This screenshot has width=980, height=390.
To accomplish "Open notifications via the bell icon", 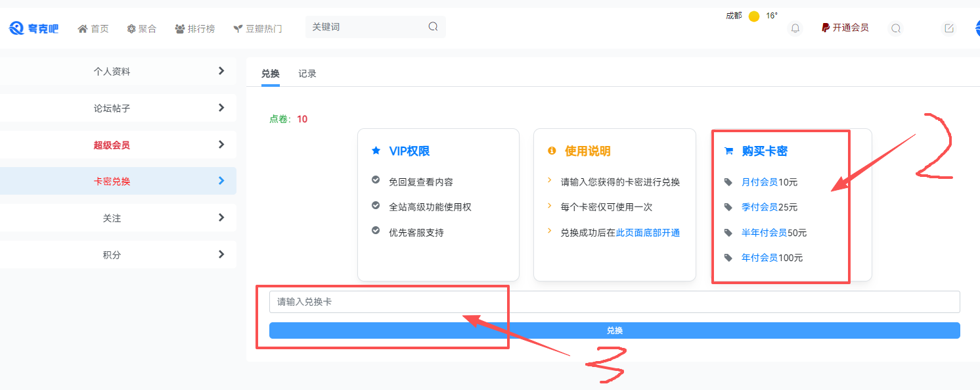I will (x=795, y=28).
